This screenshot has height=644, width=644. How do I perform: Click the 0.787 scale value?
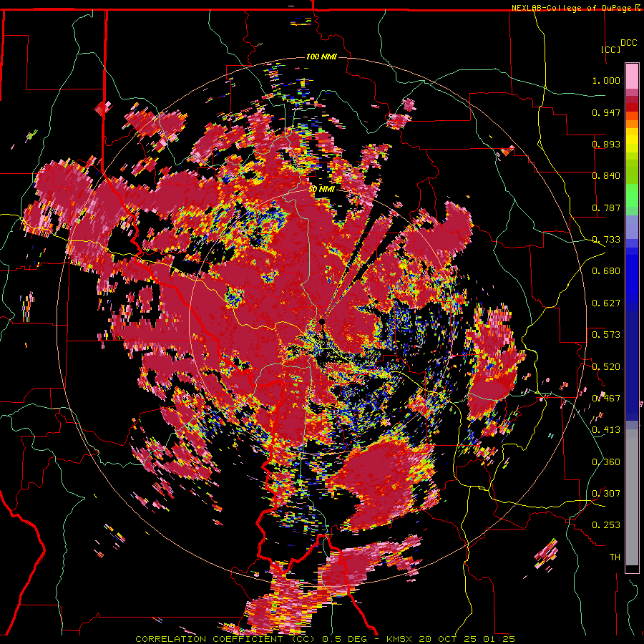click(x=606, y=208)
